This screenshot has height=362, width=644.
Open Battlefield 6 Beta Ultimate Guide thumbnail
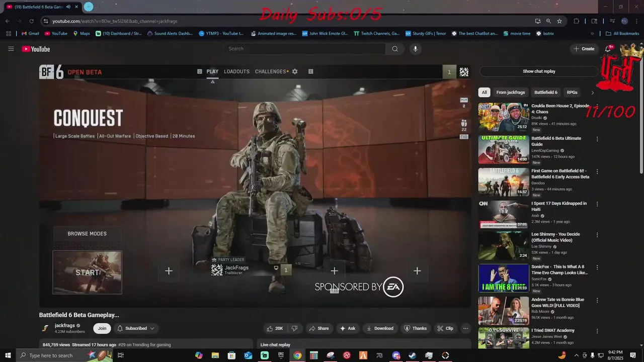tap(504, 149)
